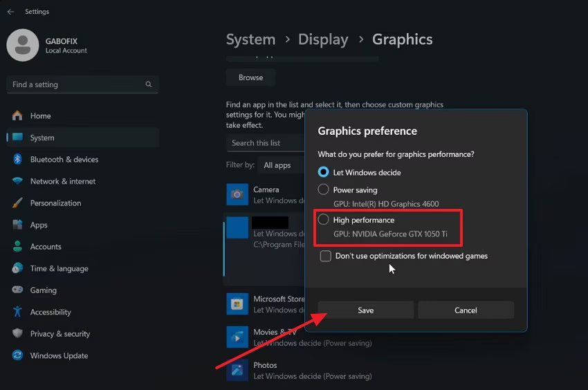Image resolution: width=588 pixels, height=390 pixels.
Task: Open Apps settings page
Action: pos(82,225)
